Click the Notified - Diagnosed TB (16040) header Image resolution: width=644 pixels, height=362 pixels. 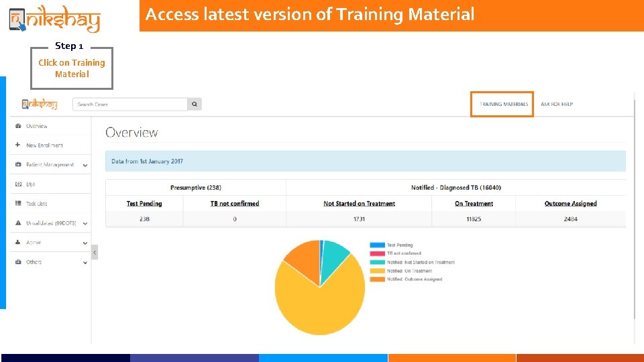(456, 188)
